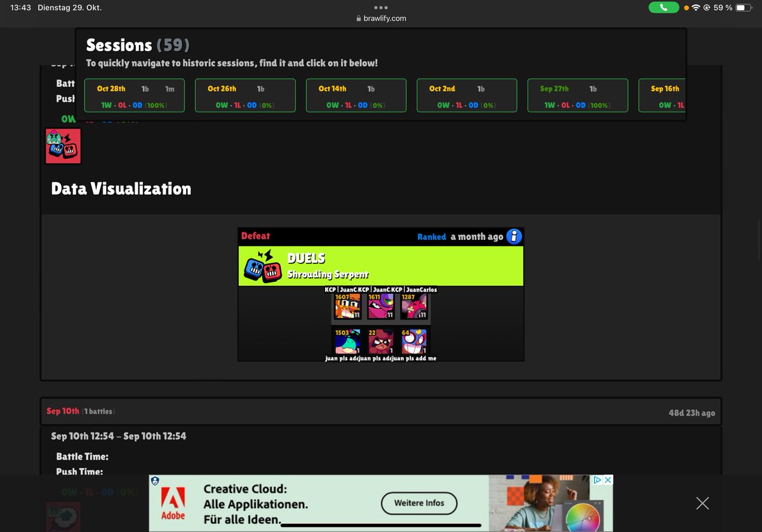Tap the brawlify.com address bar

coord(381,18)
